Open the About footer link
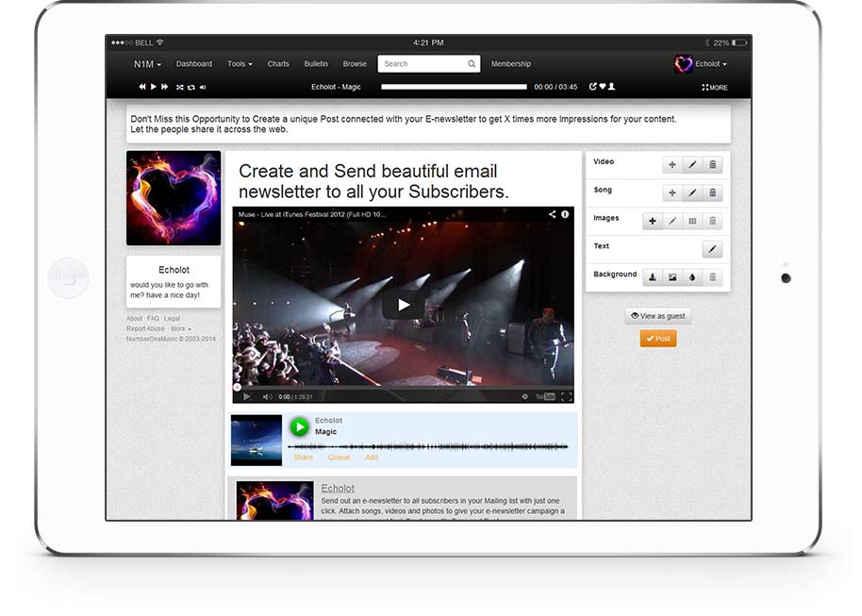Viewport: 862px width, 616px height. click(135, 319)
